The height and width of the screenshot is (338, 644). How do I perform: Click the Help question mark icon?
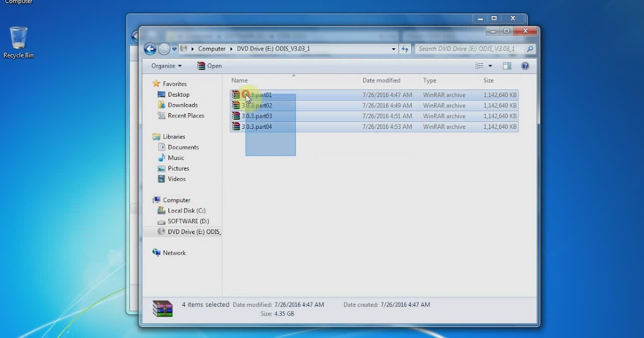525,66
